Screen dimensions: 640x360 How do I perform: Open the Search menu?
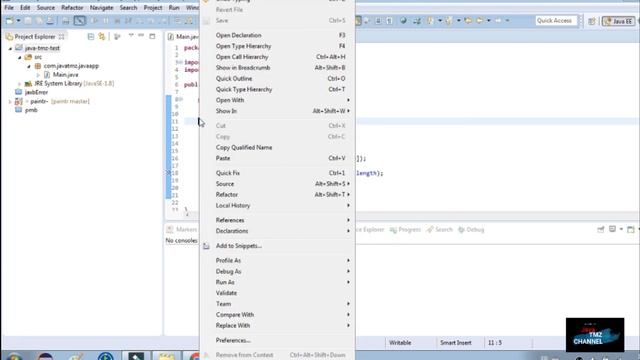128,8
